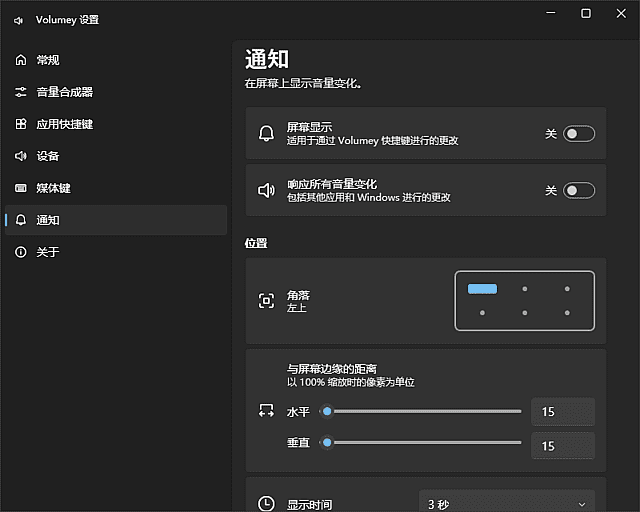Click the apps icon beside 应用快捷键
This screenshot has height=512, width=640.
pyautogui.click(x=21, y=124)
